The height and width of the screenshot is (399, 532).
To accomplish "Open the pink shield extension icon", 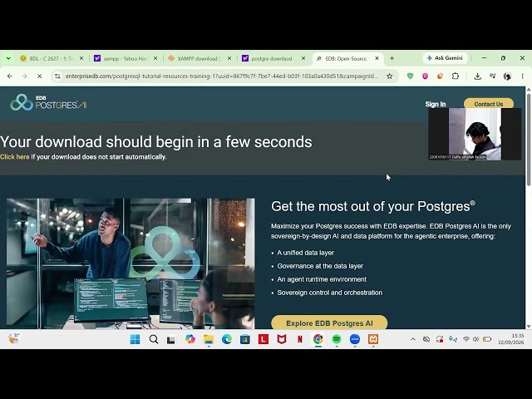I will [425, 76].
